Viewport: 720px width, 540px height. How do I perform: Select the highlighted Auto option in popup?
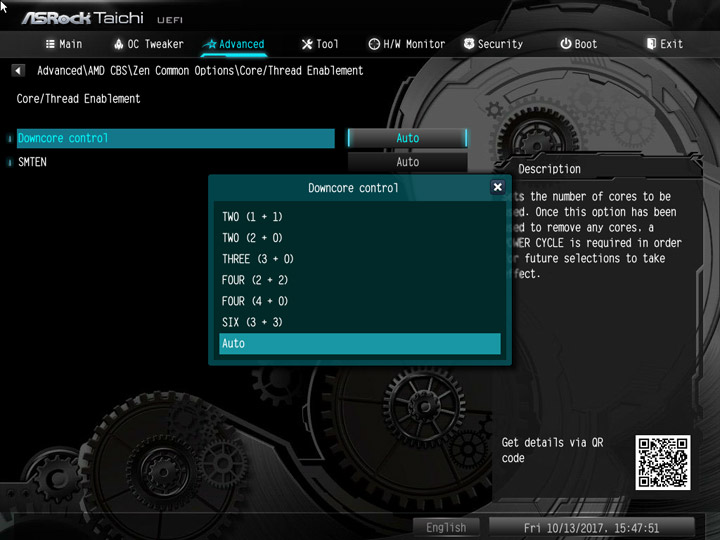(x=360, y=343)
